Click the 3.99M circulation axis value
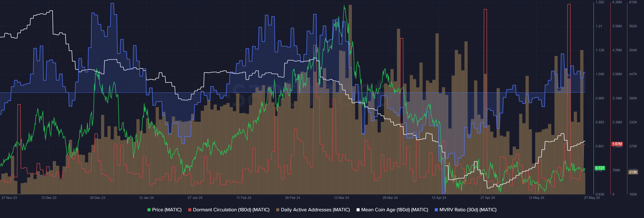 617,74
